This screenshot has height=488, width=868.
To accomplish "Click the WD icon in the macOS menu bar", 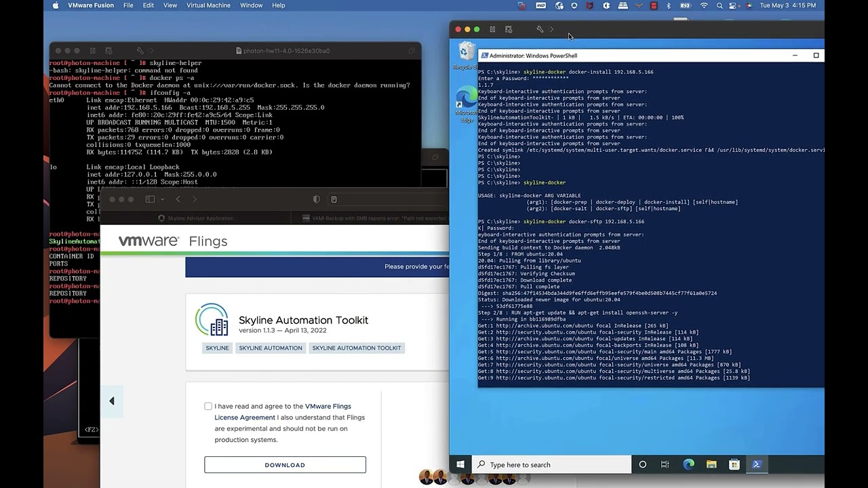I will [540, 5].
